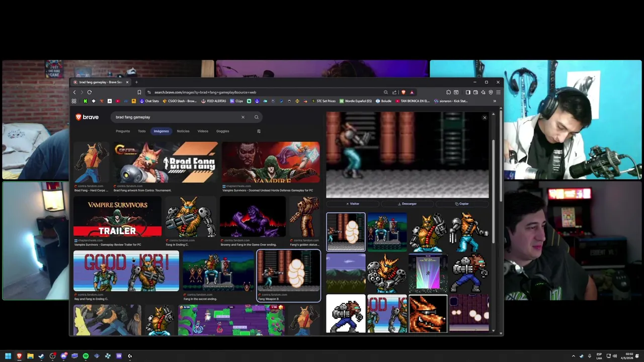Image resolution: width=644 pixels, height=362 pixels.
Task: Open the Vampire Survivors Doomed Undead thumbnail
Action: tap(271, 162)
